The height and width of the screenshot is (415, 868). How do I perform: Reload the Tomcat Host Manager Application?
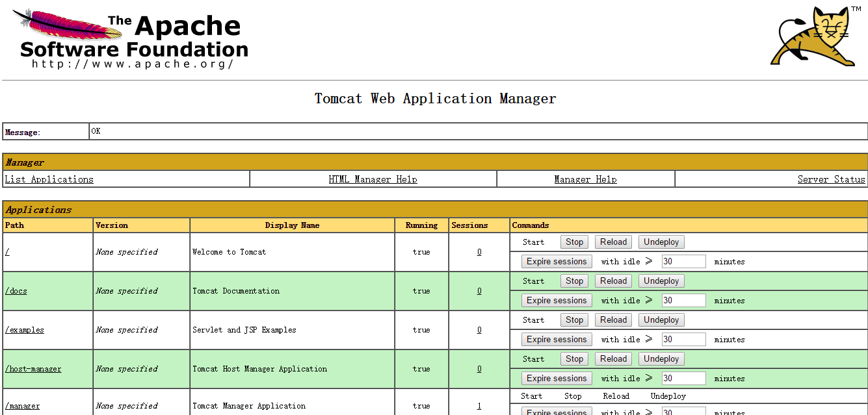(614, 359)
